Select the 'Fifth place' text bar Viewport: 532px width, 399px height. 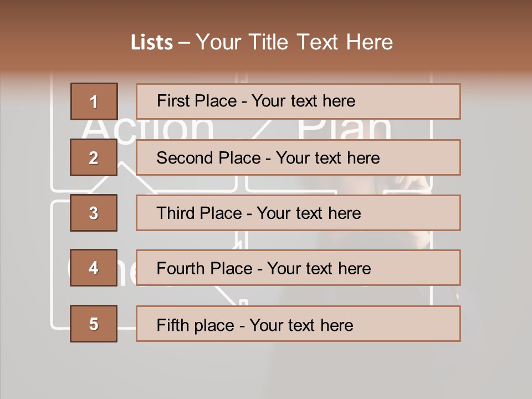pos(298,324)
